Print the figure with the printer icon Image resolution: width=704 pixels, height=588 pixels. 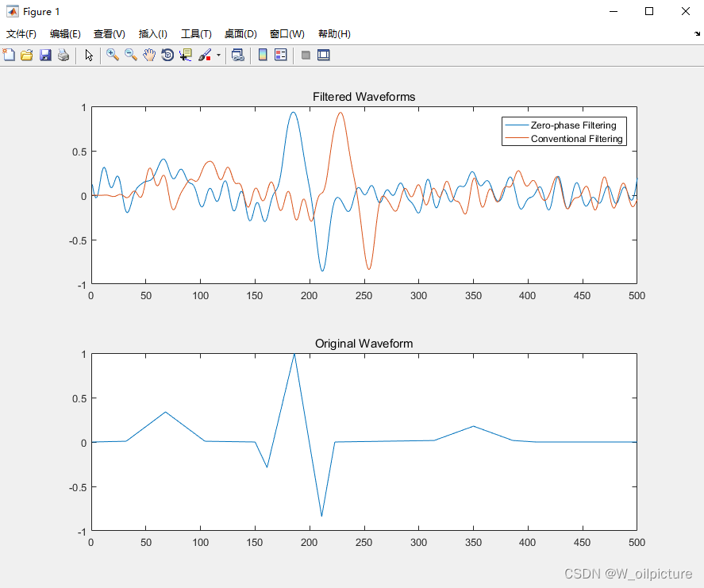(x=63, y=56)
